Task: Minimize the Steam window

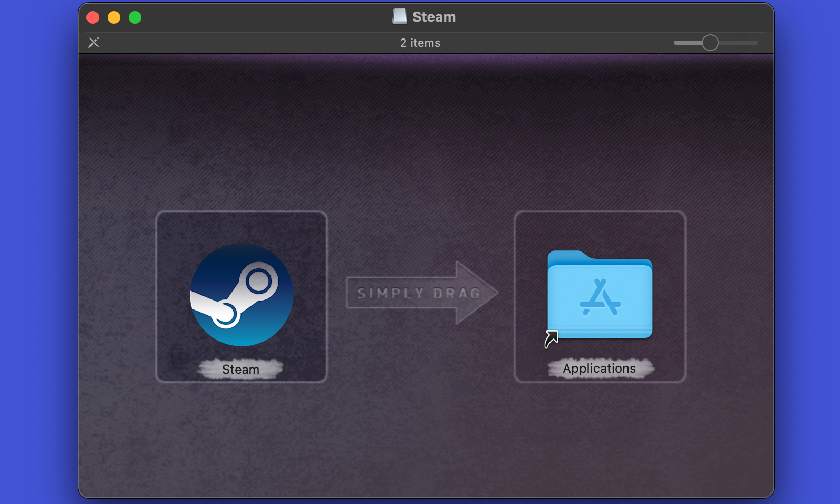Action: pos(114,17)
